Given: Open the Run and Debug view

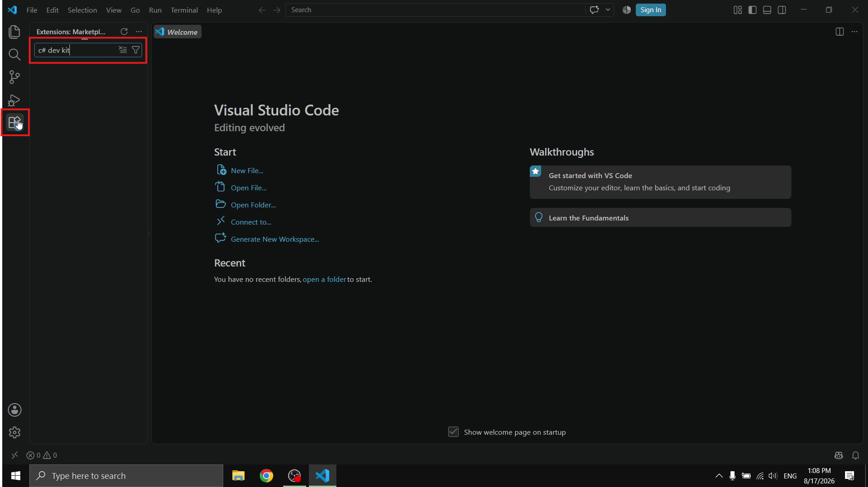Looking at the screenshot, I should point(14,100).
